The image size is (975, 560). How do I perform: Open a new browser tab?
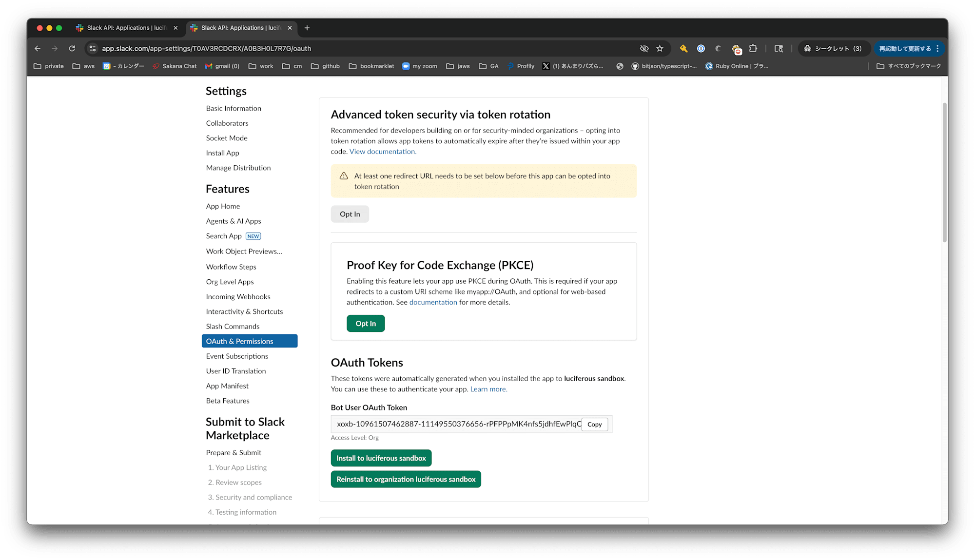(x=307, y=28)
